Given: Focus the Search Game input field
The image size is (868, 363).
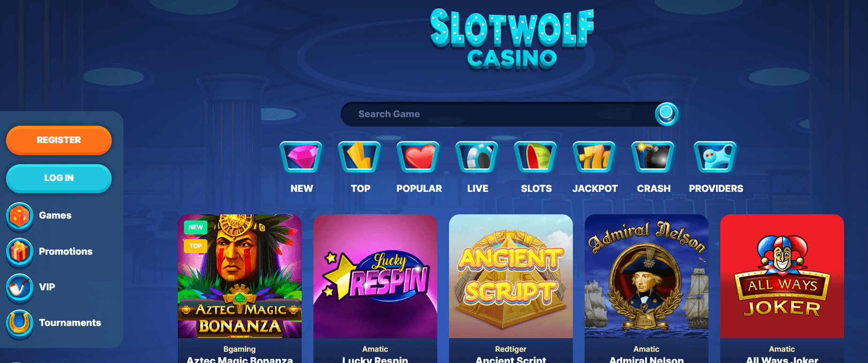Looking at the screenshot, I should pyautogui.click(x=497, y=114).
